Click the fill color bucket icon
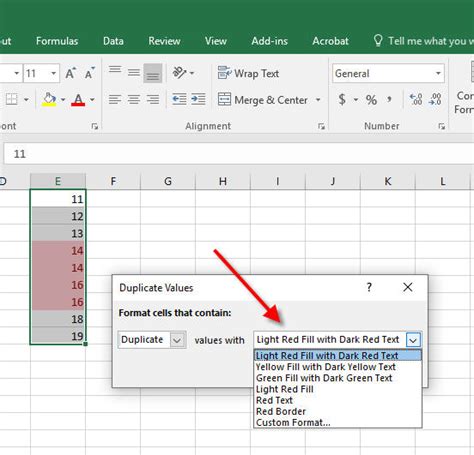The height and width of the screenshot is (455, 474). click(49, 99)
